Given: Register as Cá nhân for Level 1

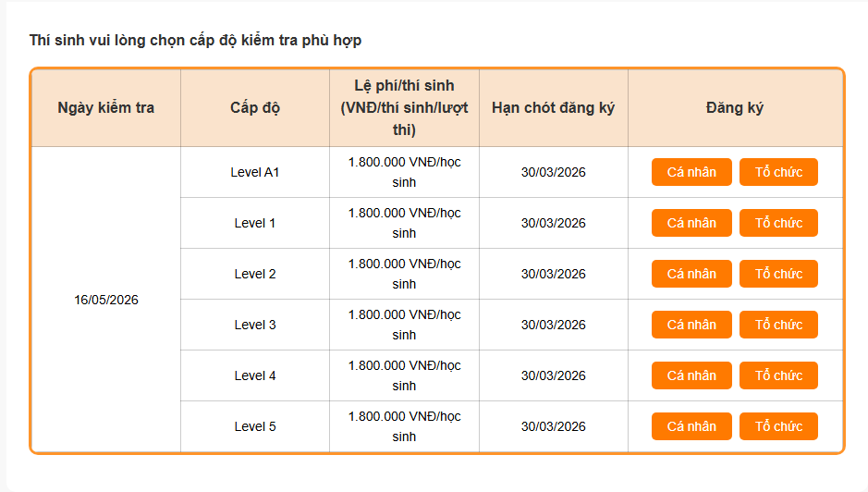Looking at the screenshot, I should (691, 223).
